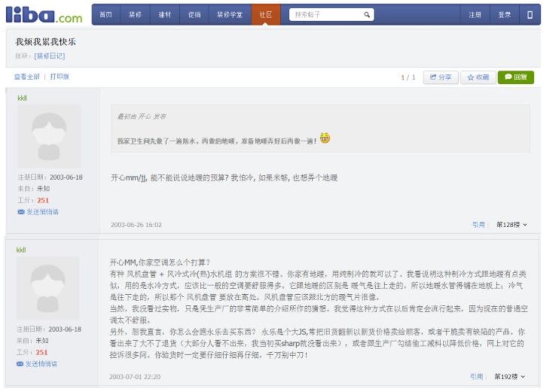Screen dimensions: 544x392
Task: Click 引用 quote on post 第192楼
Action: click(x=477, y=376)
